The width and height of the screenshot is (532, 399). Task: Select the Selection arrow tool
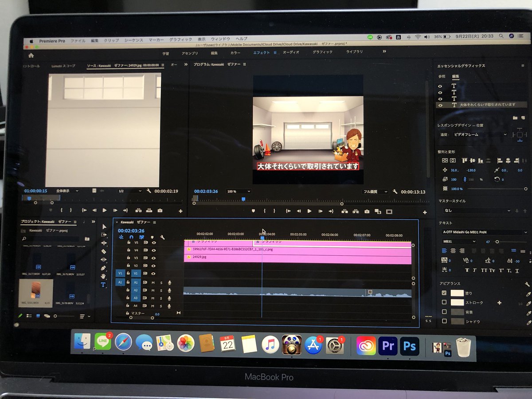pos(104,227)
